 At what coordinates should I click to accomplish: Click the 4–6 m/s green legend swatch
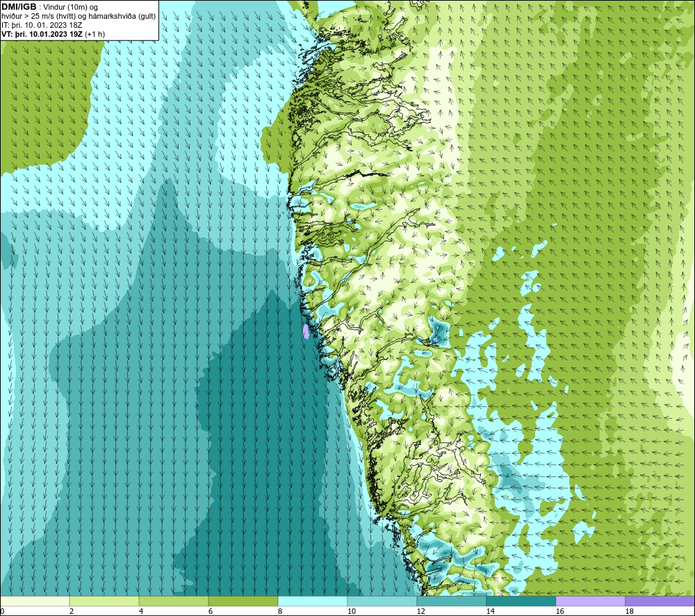click(x=174, y=601)
